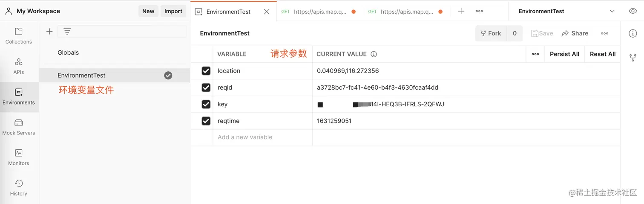Click the fork count 0 button
The image size is (644, 204).
(x=515, y=33)
